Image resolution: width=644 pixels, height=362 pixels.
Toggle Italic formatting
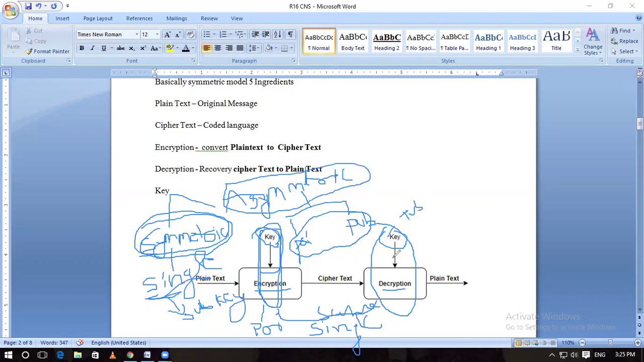[93, 48]
